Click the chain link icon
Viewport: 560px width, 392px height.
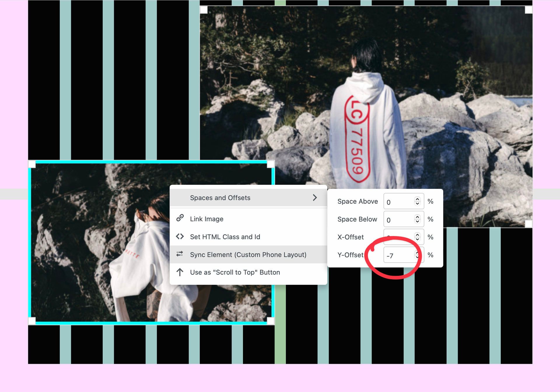click(x=180, y=218)
